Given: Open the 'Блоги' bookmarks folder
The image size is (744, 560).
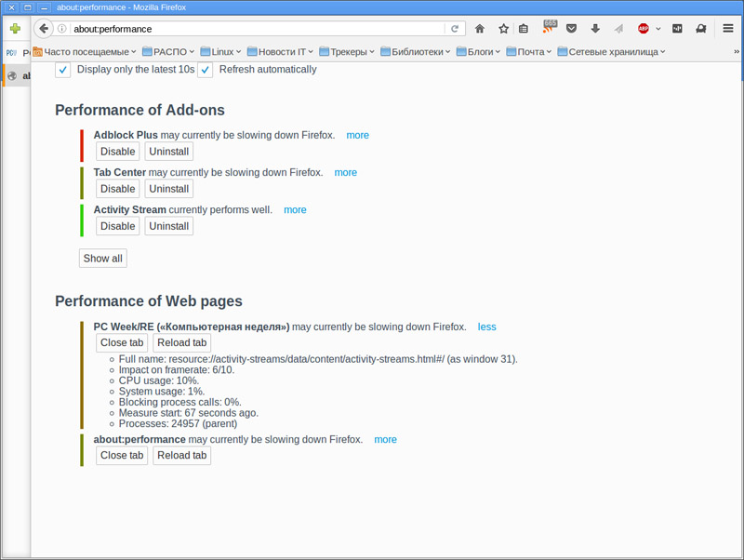Looking at the screenshot, I should tap(478, 51).
